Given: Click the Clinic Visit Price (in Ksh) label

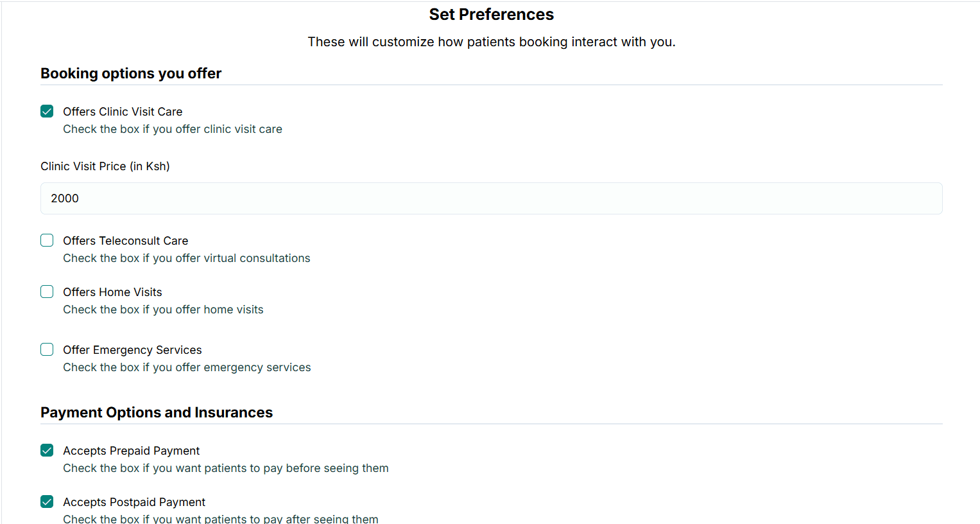Looking at the screenshot, I should (x=105, y=166).
